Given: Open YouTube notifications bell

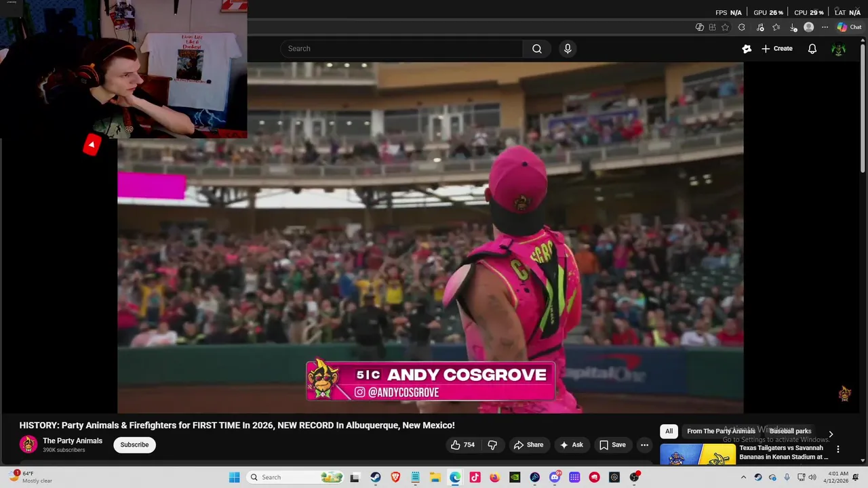Looking at the screenshot, I should pyautogui.click(x=812, y=49).
